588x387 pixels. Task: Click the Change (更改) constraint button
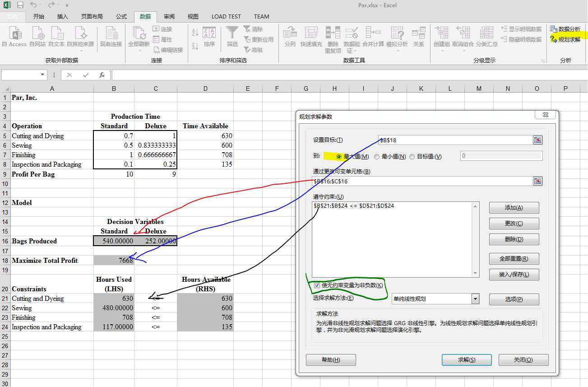[514, 224]
